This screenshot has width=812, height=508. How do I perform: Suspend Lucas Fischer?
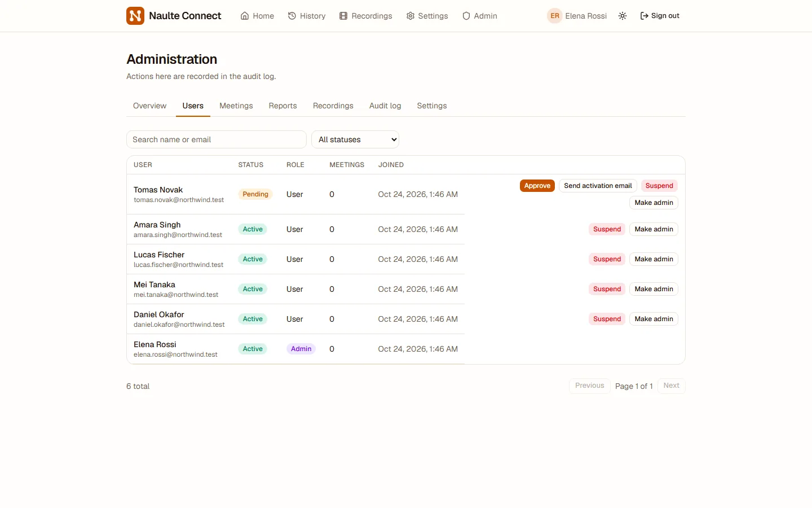click(607, 259)
